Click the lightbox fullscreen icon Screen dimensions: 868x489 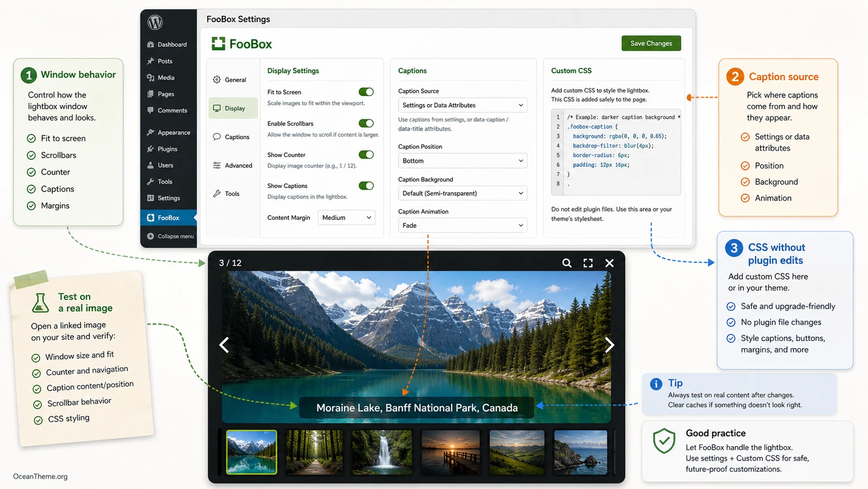pyautogui.click(x=588, y=263)
